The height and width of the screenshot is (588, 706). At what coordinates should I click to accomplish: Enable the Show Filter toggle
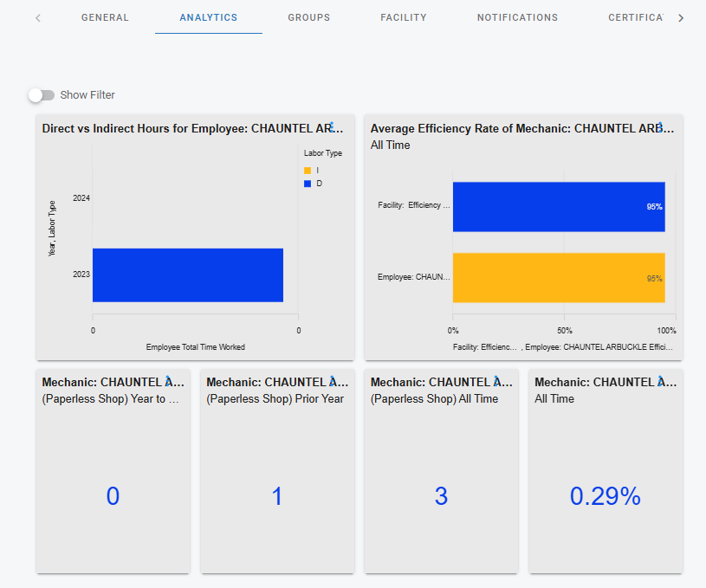pyautogui.click(x=41, y=95)
